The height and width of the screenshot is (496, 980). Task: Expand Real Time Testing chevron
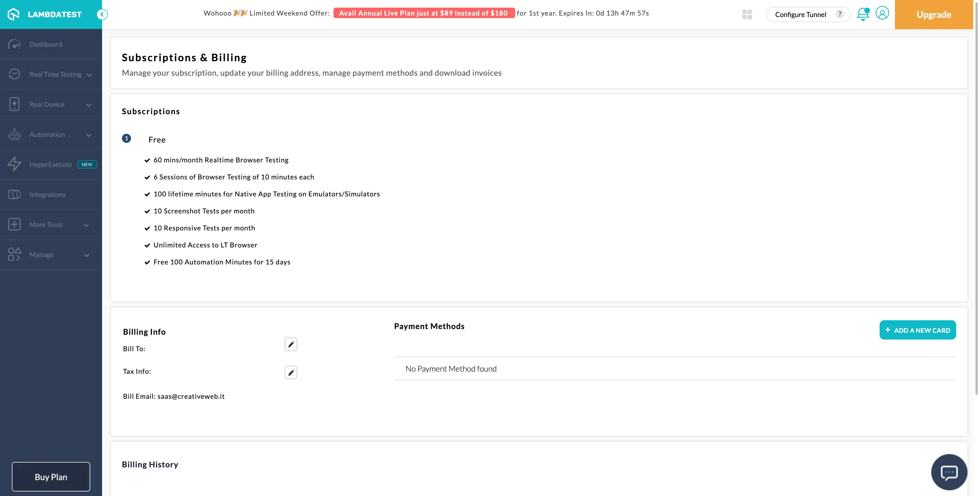tap(89, 75)
